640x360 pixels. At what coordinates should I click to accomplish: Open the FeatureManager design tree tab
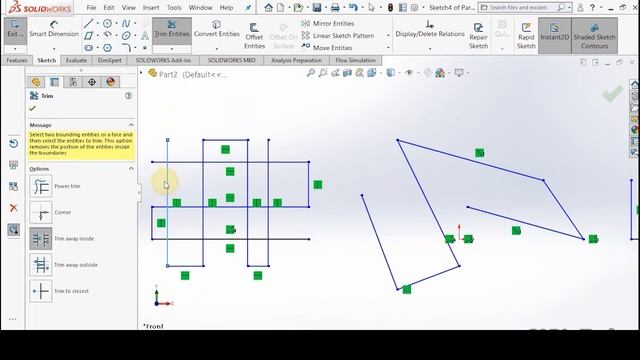point(36,82)
